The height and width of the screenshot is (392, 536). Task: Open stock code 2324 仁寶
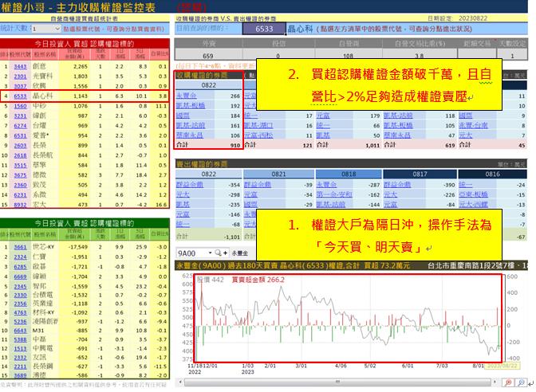click(x=20, y=257)
